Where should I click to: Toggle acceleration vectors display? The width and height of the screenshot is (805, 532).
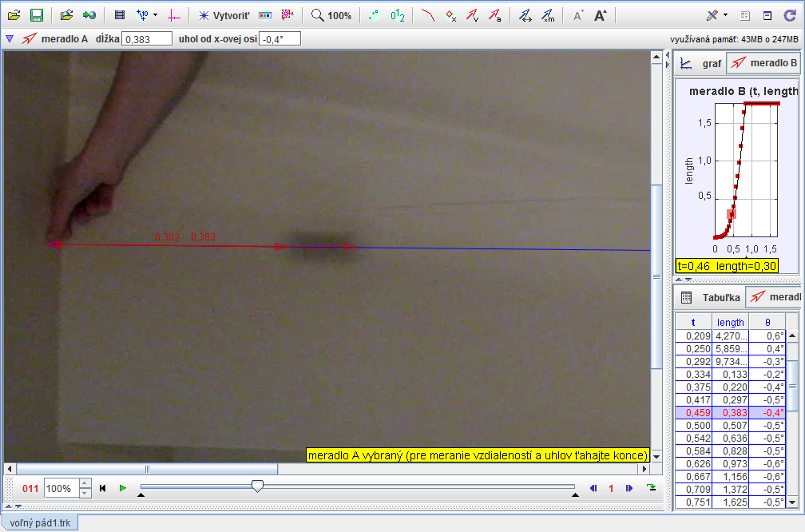(495, 15)
